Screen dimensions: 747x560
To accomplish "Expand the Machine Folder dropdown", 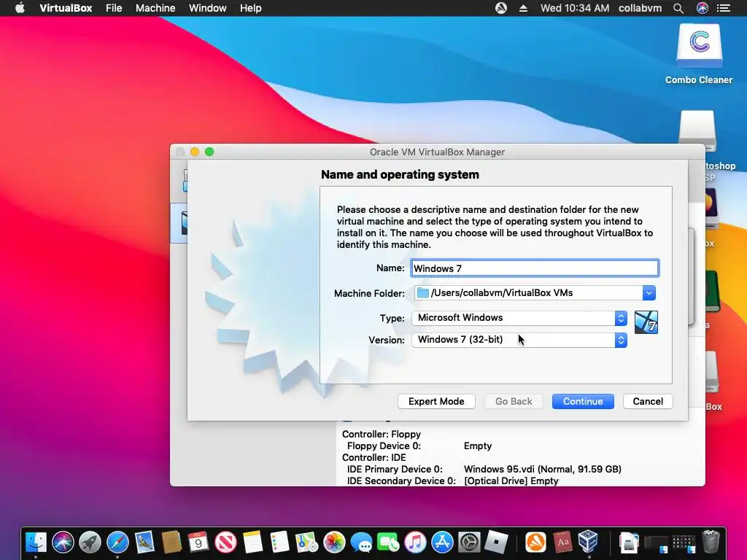I will [x=649, y=293].
